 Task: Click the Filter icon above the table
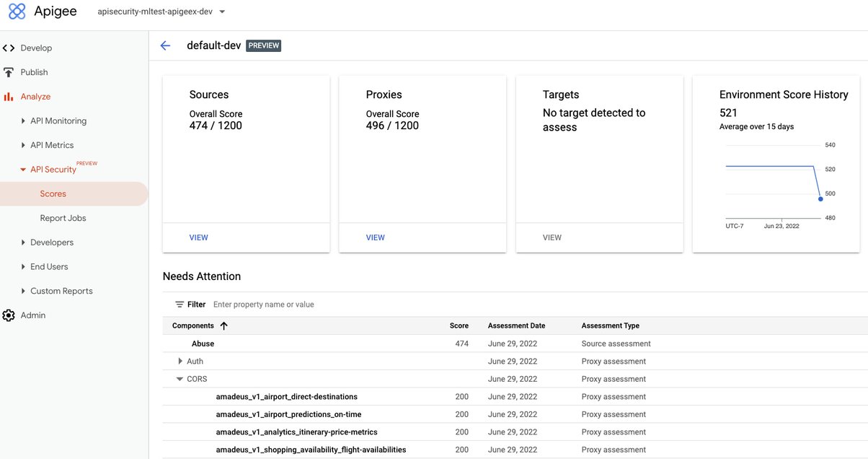tap(177, 305)
